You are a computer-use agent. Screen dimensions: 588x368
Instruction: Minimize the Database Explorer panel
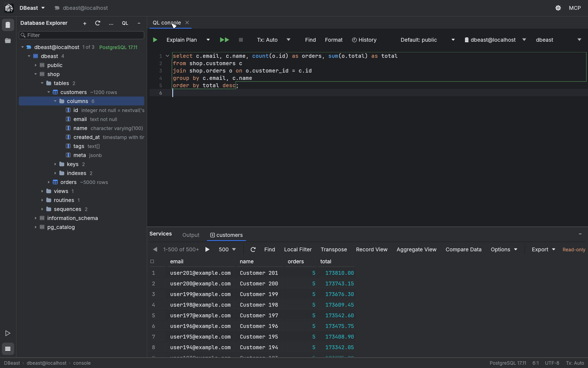click(x=139, y=23)
